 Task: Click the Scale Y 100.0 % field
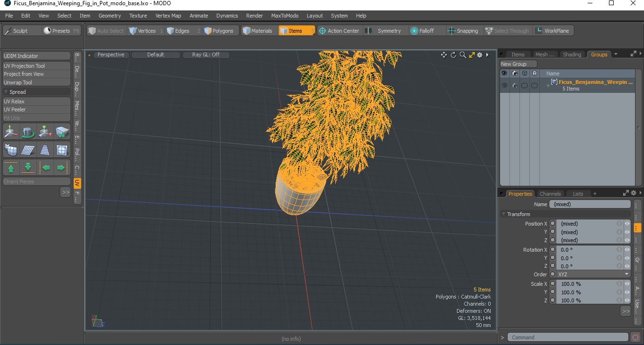[x=587, y=292]
